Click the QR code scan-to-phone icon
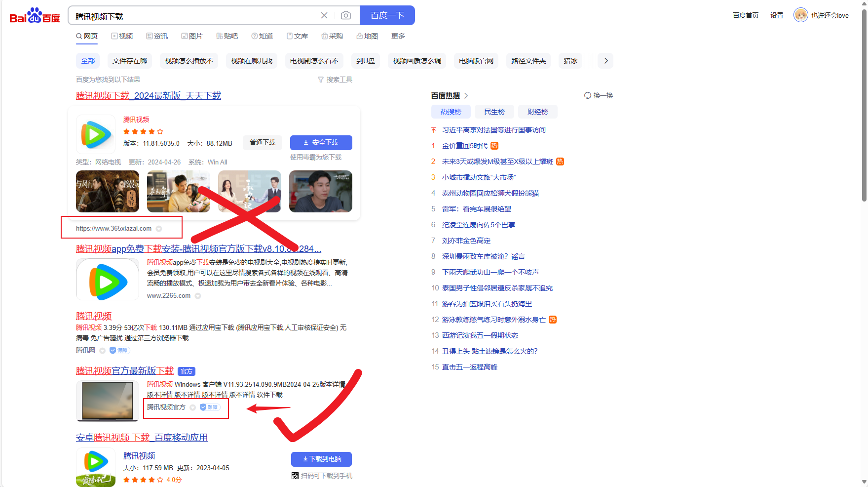Screen dimensions: 868x487 295,476
